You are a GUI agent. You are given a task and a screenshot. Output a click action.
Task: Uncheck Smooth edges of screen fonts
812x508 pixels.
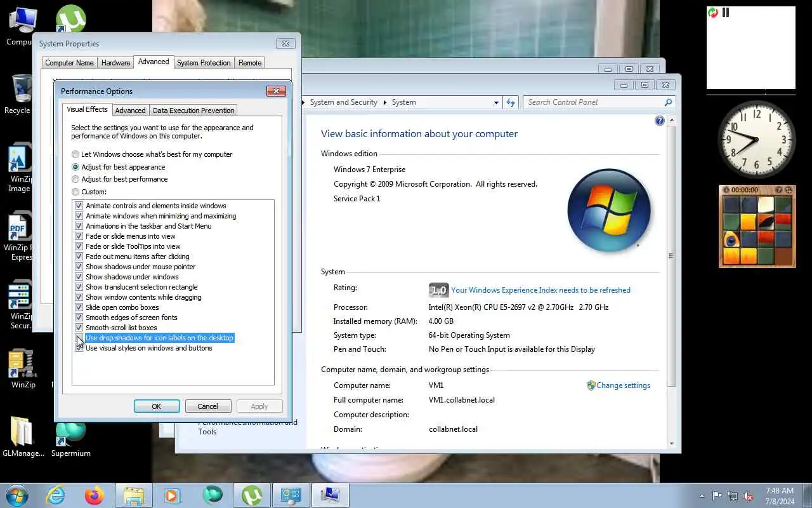pyautogui.click(x=79, y=317)
